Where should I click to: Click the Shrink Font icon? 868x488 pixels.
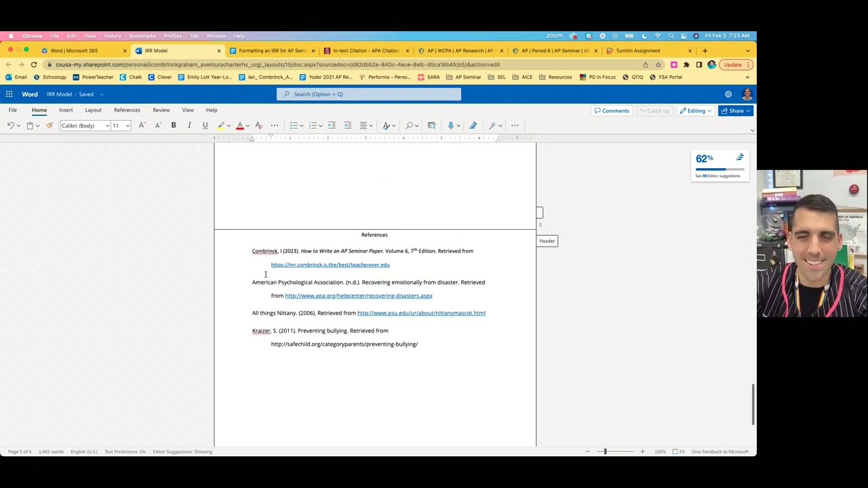point(158,125)
